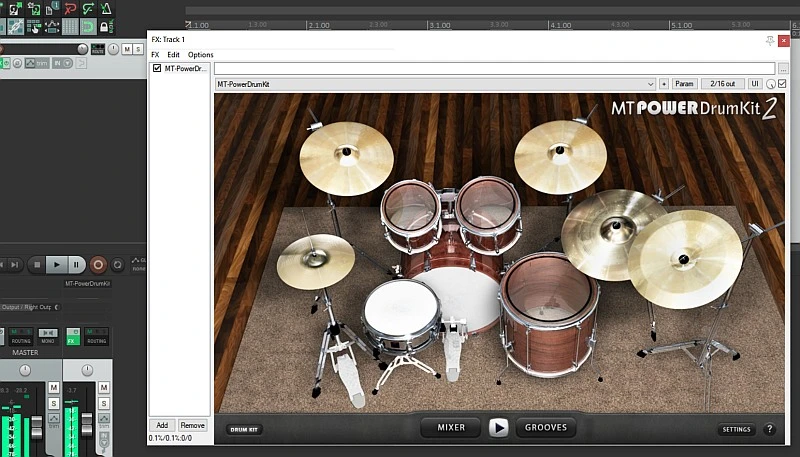The height and width of the screenshot is (457, 800).
Task: Click the dimmed arrow icon after the IN dropdown
Action: point(81,63)
